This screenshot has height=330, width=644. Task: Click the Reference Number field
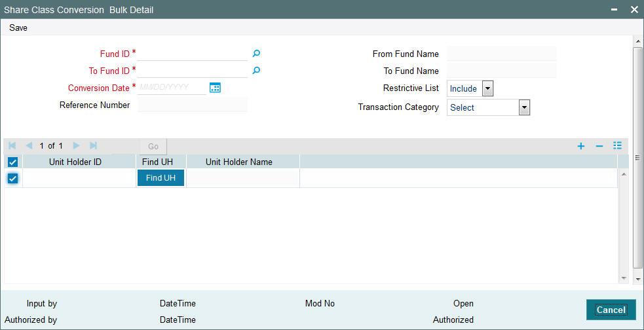tap(193, 105)
